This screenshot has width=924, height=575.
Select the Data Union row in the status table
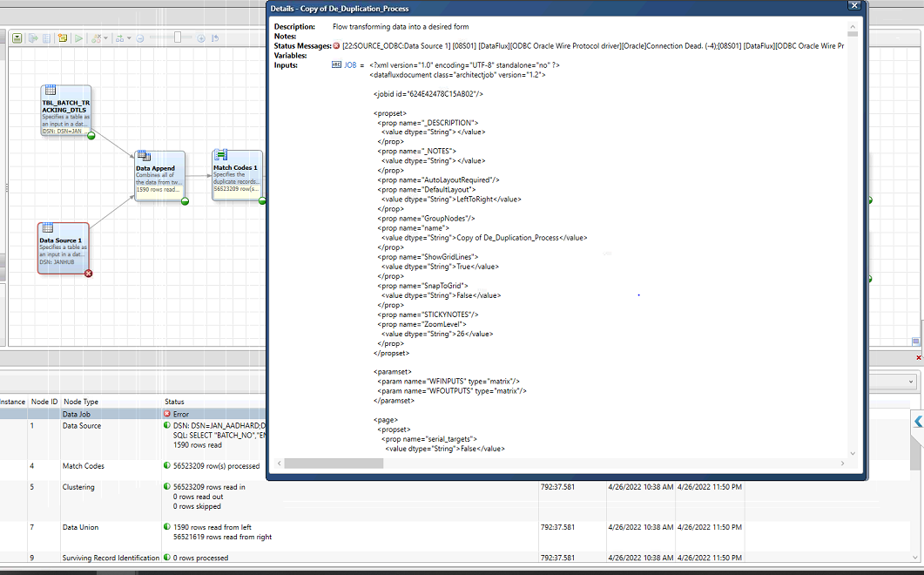pos(79,526)
